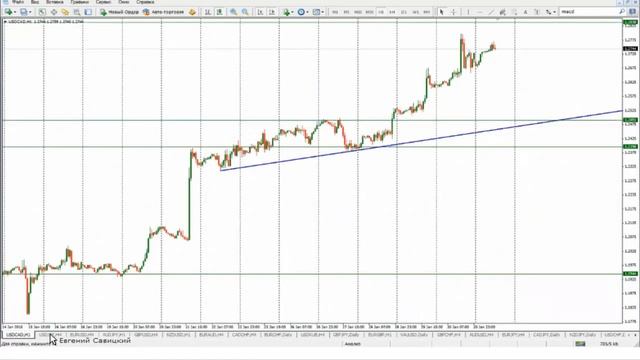Switch timeframe to M30
The height and width of the screenshot is (360, 640).
pos(369,12)
